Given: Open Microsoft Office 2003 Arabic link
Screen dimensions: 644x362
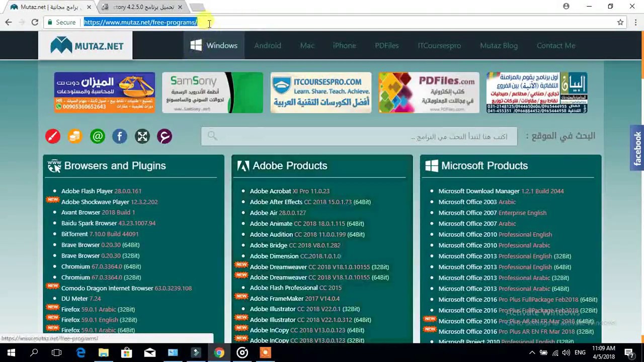Looking at the screenshot, I should point(477,202).
